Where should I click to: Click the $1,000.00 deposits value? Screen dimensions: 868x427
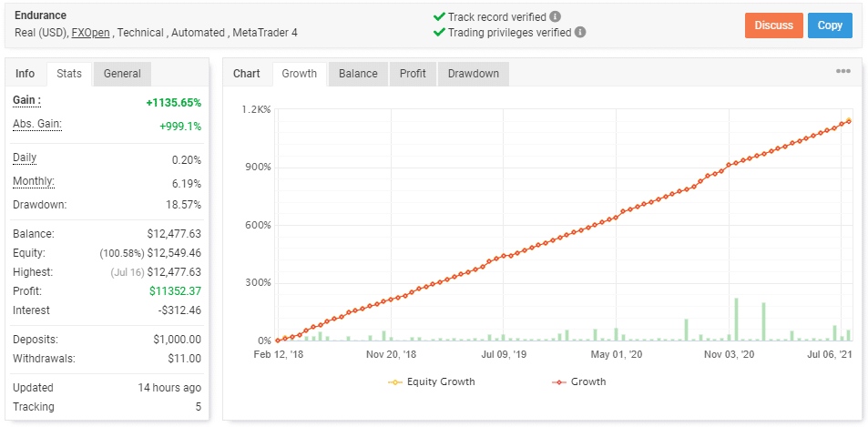pos(177,340)
